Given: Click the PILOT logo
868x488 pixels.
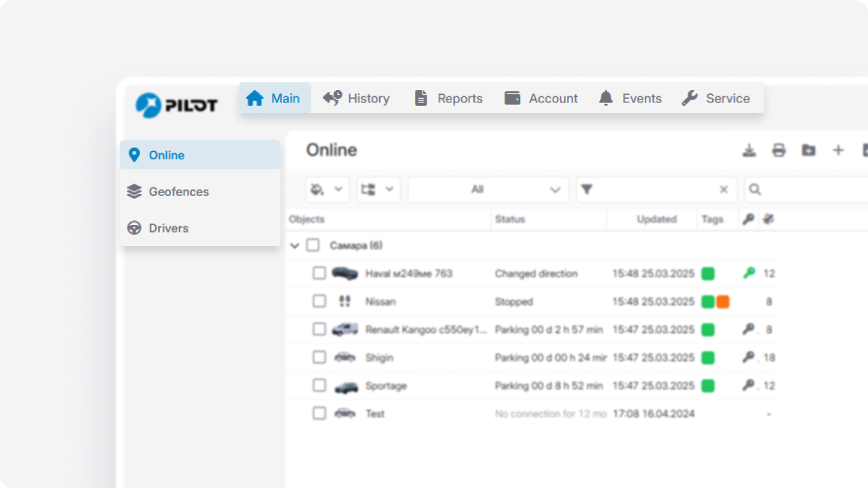Looking at the screenshot, I should click(x=176, y=105).
